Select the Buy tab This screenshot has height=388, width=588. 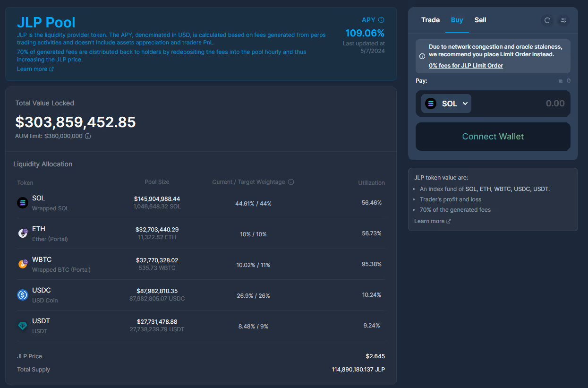(457, 20)
